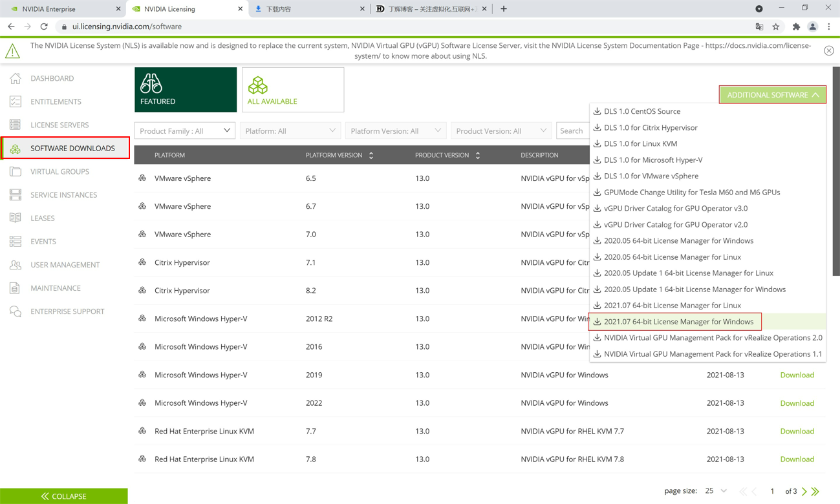Open the Platform Version filter dropdown
The height and width of the screenshot is (504, 840).
(395, 131)
